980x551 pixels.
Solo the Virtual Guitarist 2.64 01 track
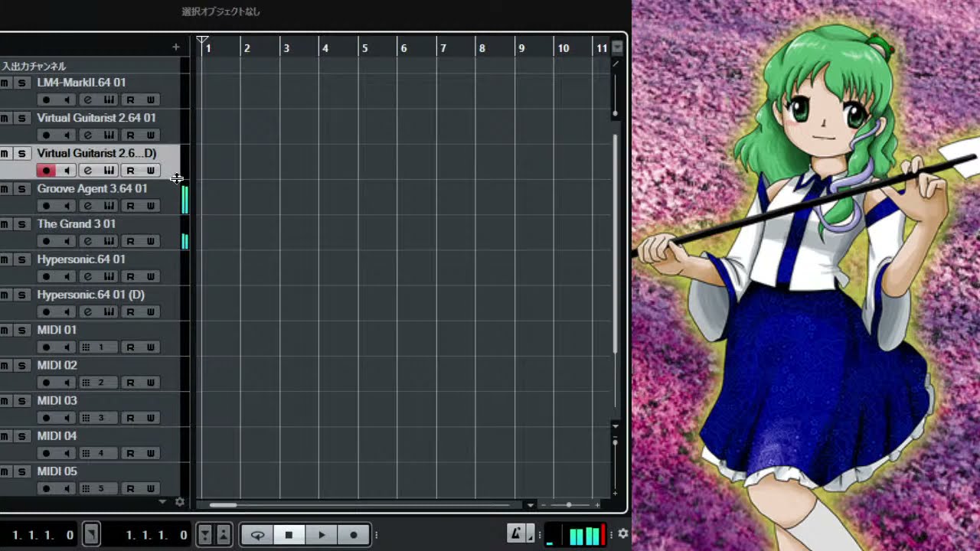tap(22, 118)
